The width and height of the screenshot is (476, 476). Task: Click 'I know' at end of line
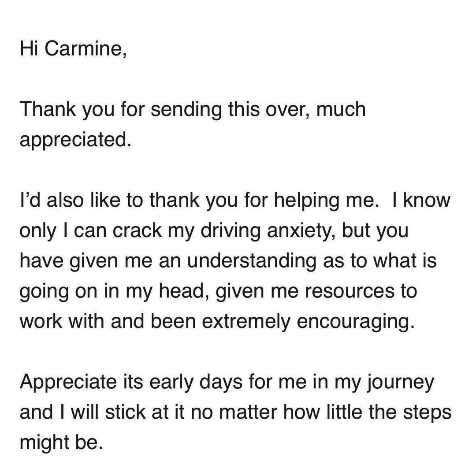422,201
